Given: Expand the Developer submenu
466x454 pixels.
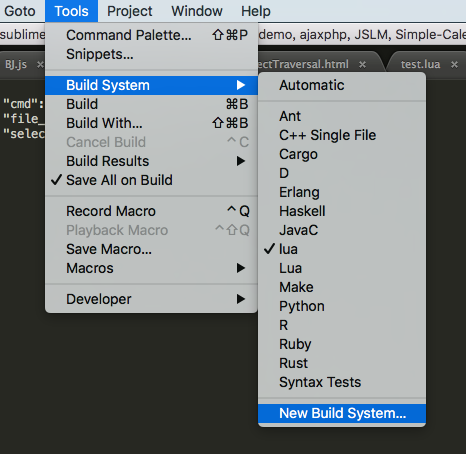Looking at the screenshot, I should [151, 299].
